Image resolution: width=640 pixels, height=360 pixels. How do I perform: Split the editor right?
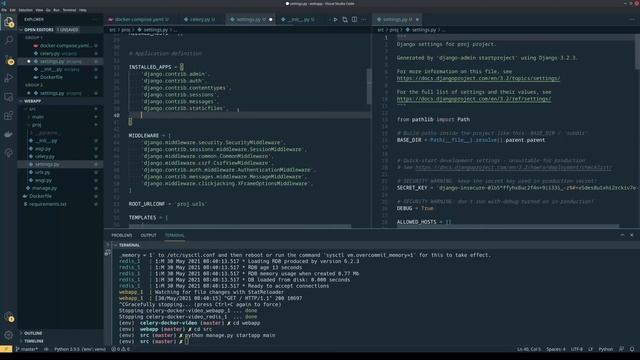(x=354, y=19)
